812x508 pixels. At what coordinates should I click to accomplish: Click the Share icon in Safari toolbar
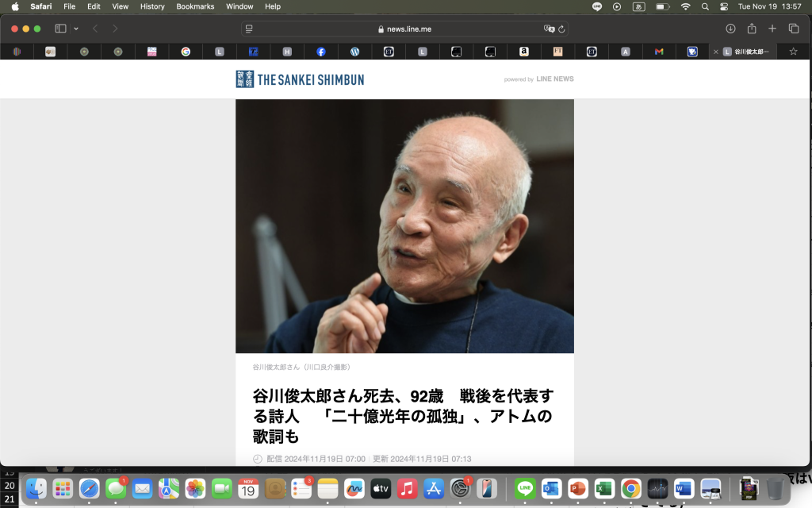click(751, 29)
